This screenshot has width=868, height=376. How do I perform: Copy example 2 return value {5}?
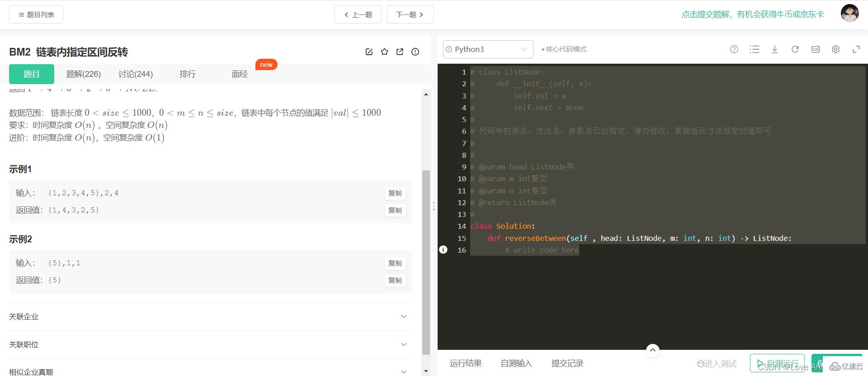pyautogui.click(x=395, y=280)
